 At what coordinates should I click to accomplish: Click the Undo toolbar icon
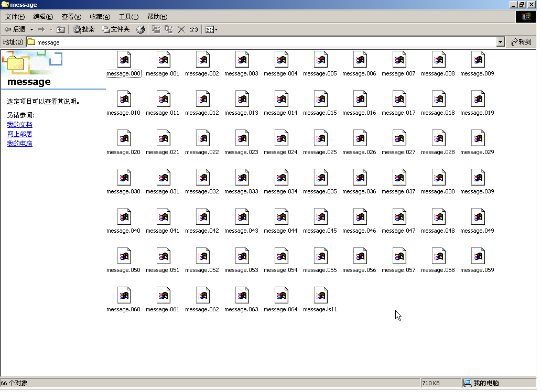pos(193,29)
